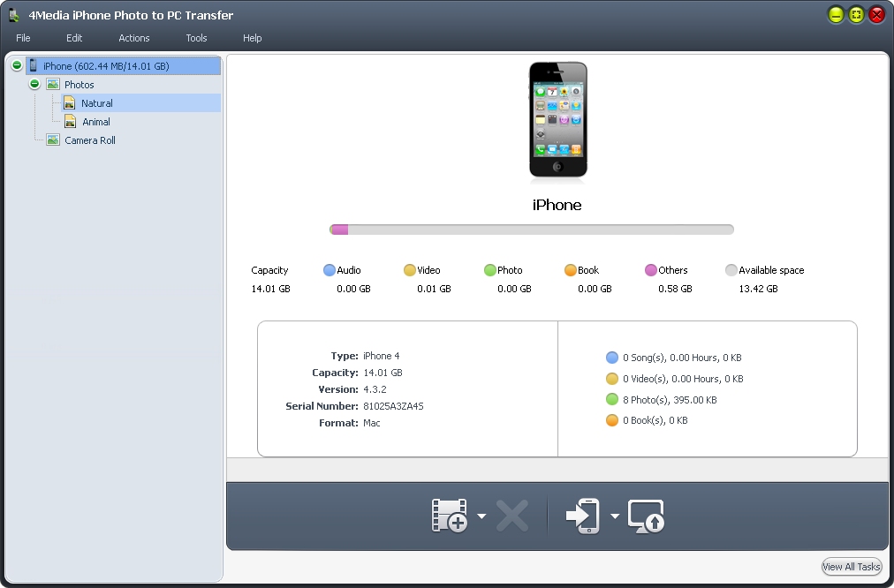Image resolution: width=894 pixels, height=588 pixels.
Task: Click the 0 Video(s), 0.00 Hours text
Action: point(683,379)
